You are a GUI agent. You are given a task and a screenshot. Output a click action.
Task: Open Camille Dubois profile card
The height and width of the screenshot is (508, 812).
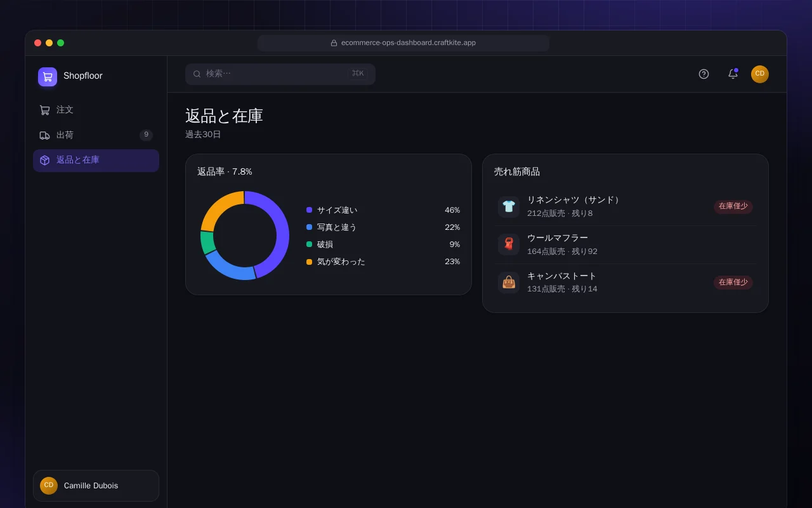96,486
